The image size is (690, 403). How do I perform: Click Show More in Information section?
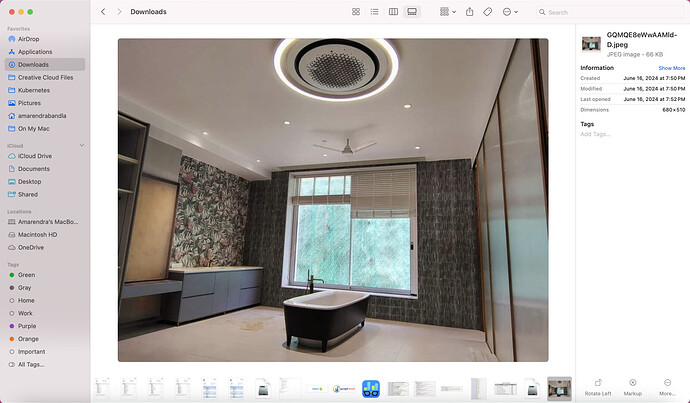click(671, 68)
